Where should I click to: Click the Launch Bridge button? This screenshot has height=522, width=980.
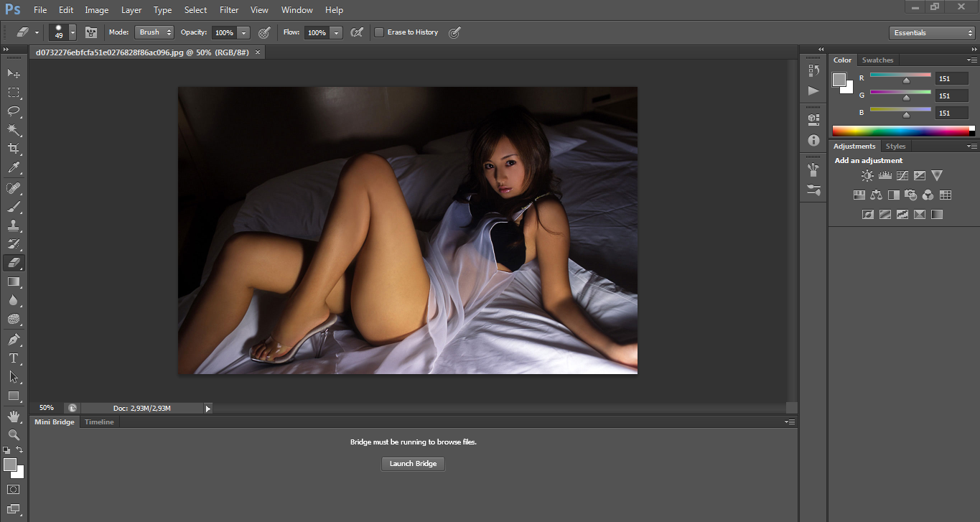413,463
